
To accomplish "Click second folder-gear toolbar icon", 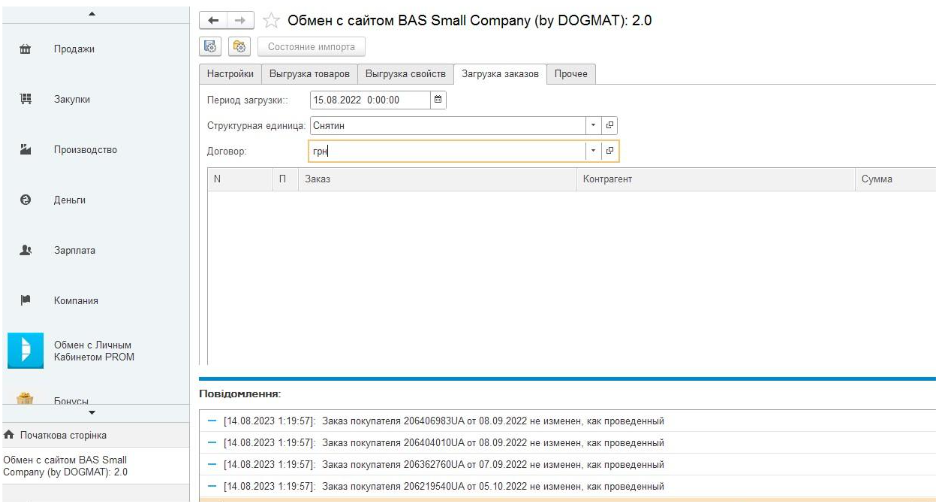I will (x=239, y=46).
